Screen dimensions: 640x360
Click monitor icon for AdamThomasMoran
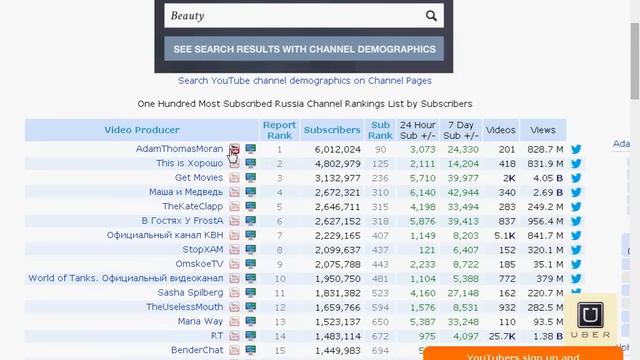tap(251, 149)
